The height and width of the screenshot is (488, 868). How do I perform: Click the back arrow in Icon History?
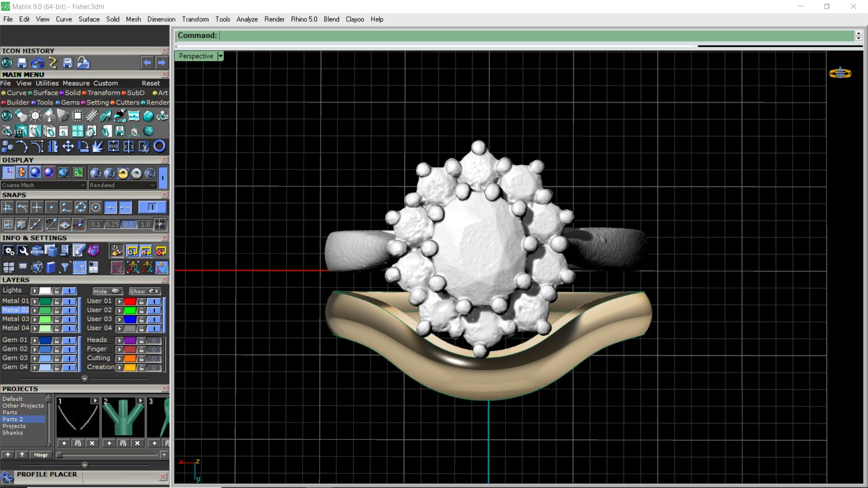(x=146, y=63)
